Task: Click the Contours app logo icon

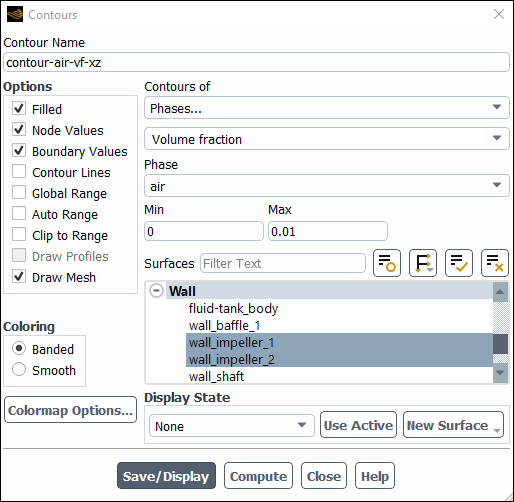Action: [15, 14]
